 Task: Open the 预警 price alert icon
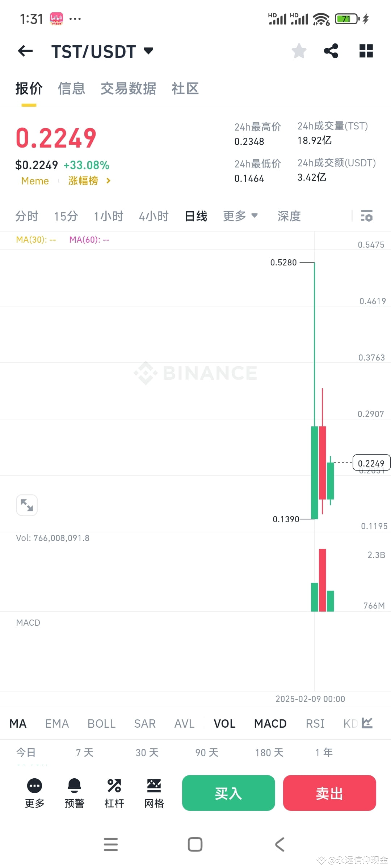74,793
